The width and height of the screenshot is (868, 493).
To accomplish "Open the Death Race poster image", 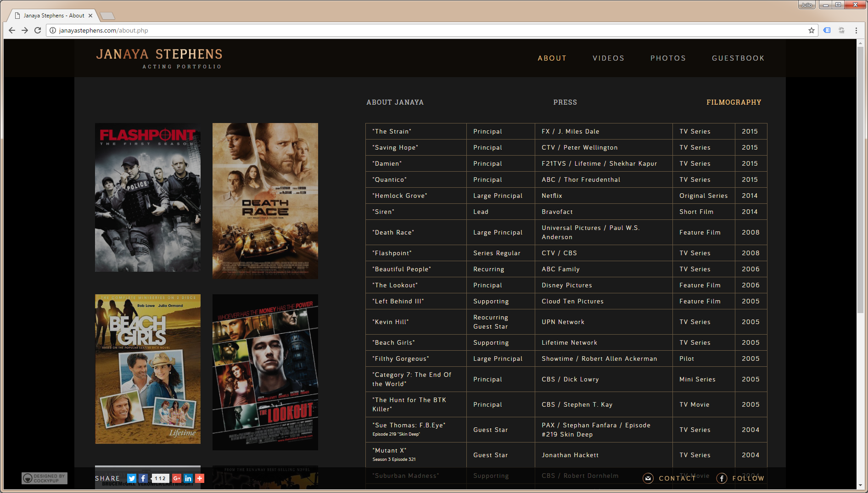I will (x=265, y=201).
